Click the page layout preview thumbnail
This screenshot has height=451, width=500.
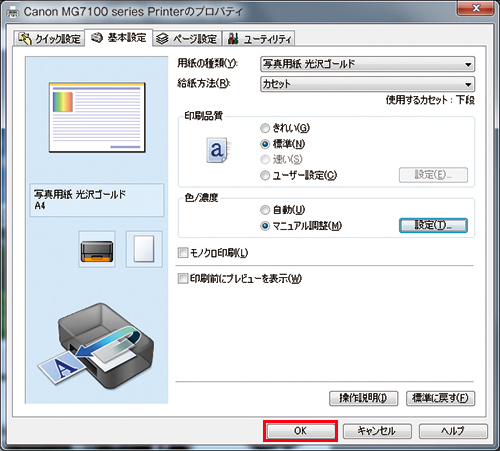(97, 118)
